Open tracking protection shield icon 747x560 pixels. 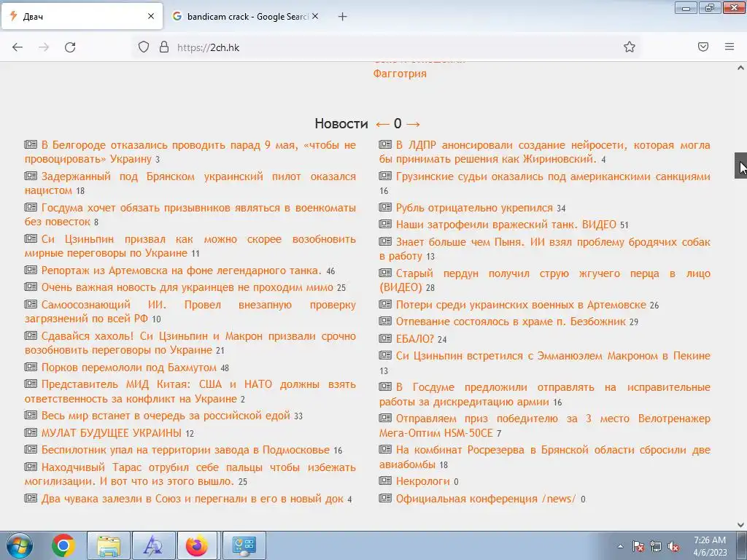144,47
